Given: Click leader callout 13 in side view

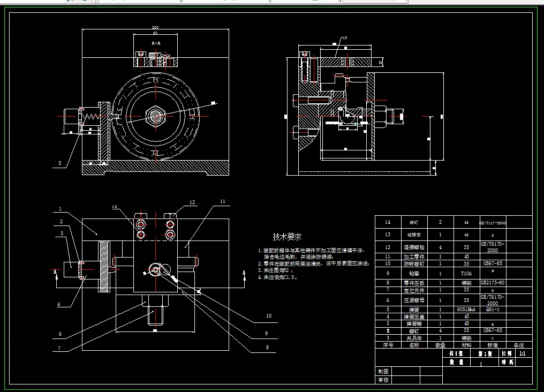Looking at the screenshot, I should pyautogui.click(x=344, y=38).
